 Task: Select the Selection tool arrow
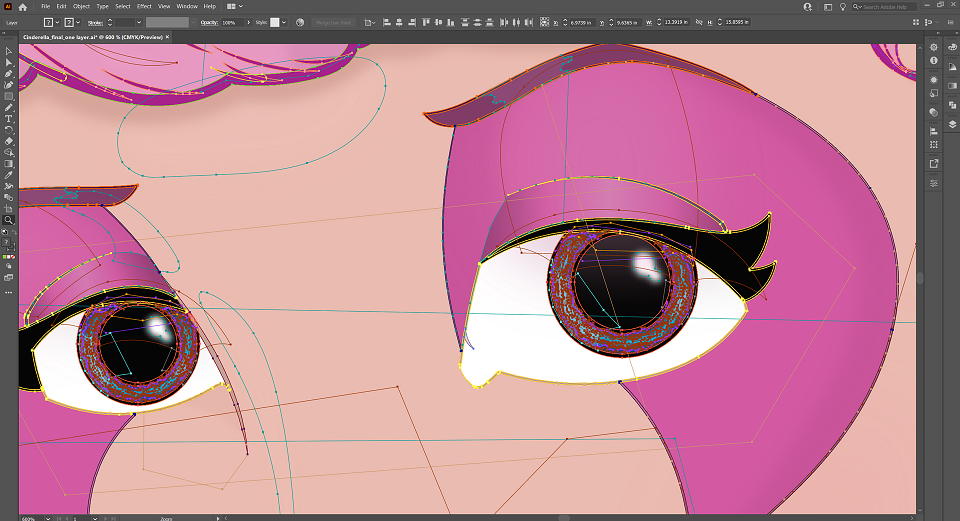pyautogui.click(x=9, y=51)
